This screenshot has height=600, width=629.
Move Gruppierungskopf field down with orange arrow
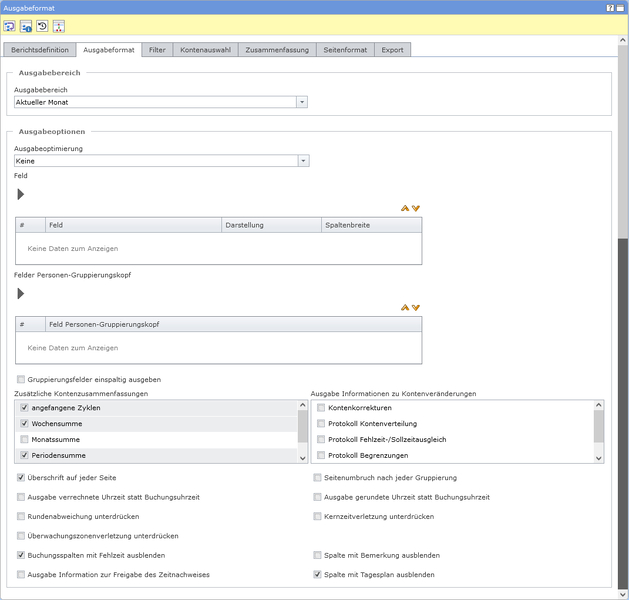(x=416, y=307)
